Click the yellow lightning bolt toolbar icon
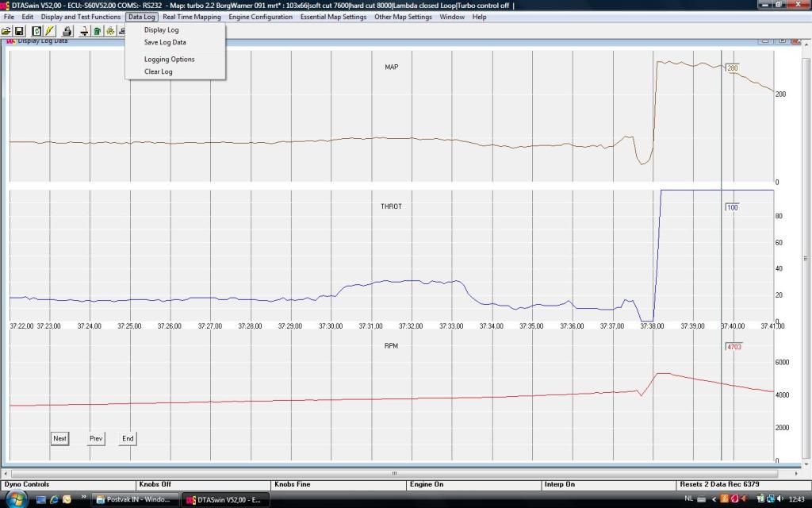The image size is (812, 508). pyautogui.click(x=48, y=31)
